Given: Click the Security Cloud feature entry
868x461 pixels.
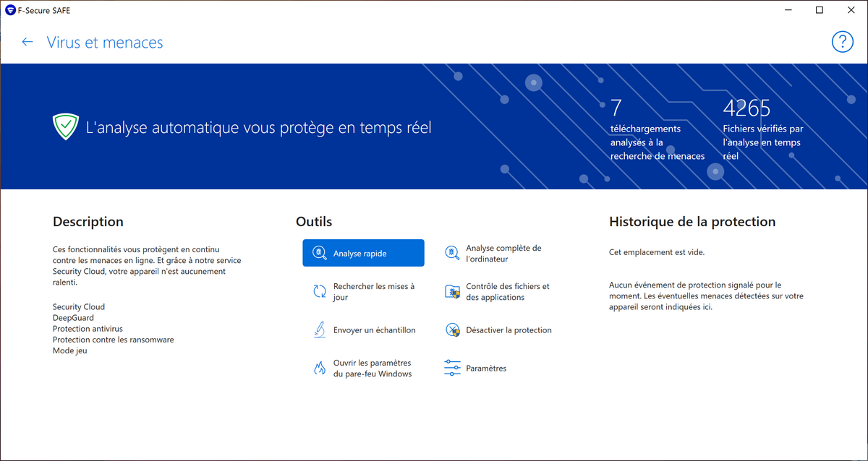Looking at the screenshot, I should [79, 307].
